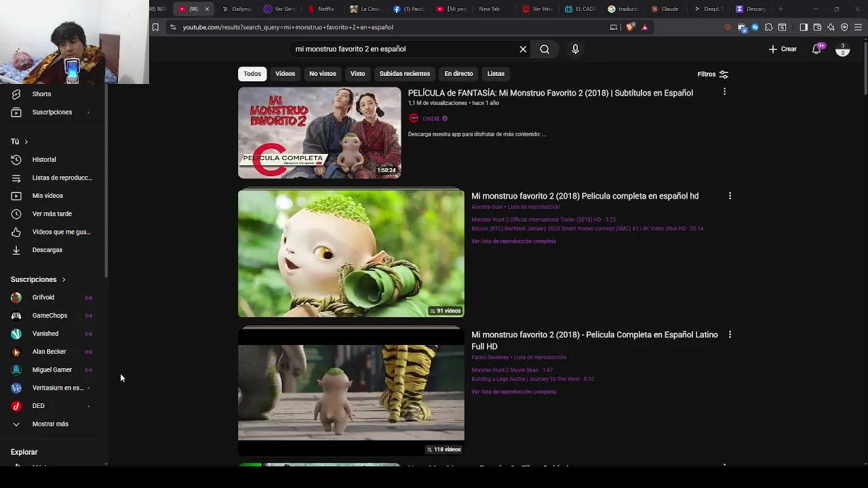Screen dimensions: 868x488
Task: View full playlist under Alondra Gual
Action: 513,241
